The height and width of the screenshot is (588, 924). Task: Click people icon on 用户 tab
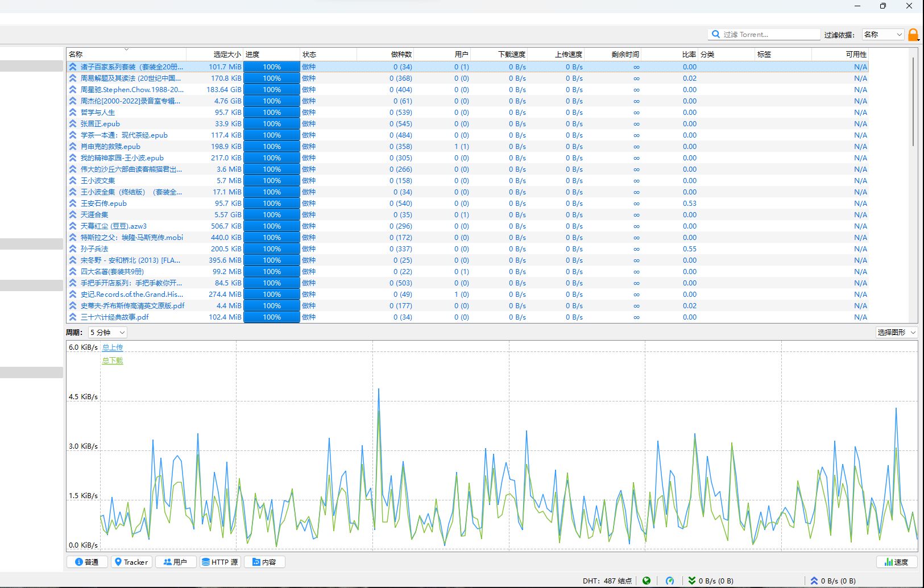[167, 562]
